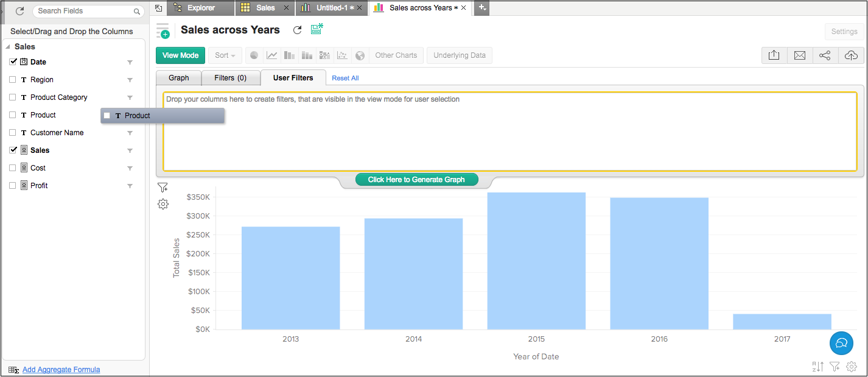The image size is (868, 377).
Task: Open the Add Aggregate Formula link
Action: 61,370
